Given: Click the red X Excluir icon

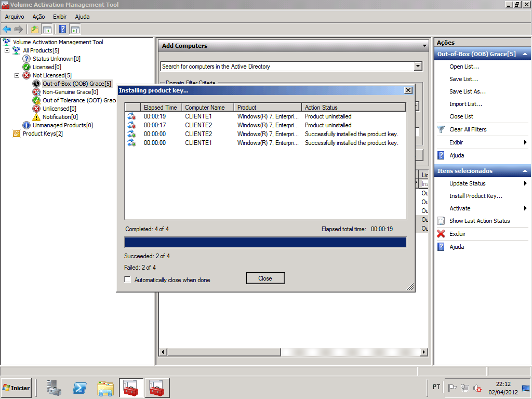Looking at the screenshot, I should [x=441, y=234].
